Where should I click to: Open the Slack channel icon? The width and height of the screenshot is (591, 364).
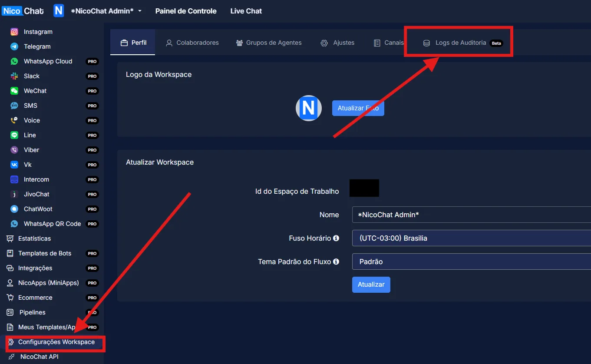(14, 76)
